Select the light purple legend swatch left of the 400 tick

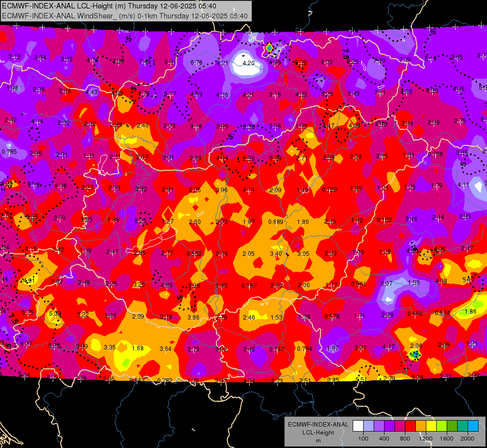(379, 426)
